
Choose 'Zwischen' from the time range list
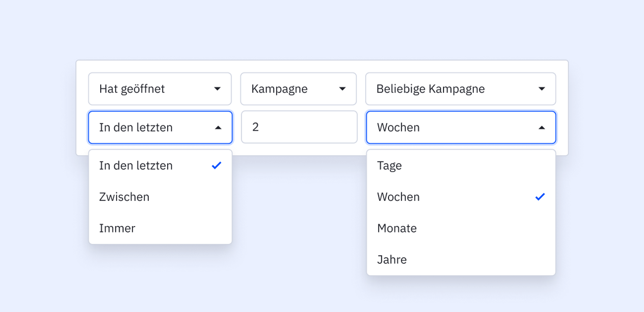(x=124, y=197)
